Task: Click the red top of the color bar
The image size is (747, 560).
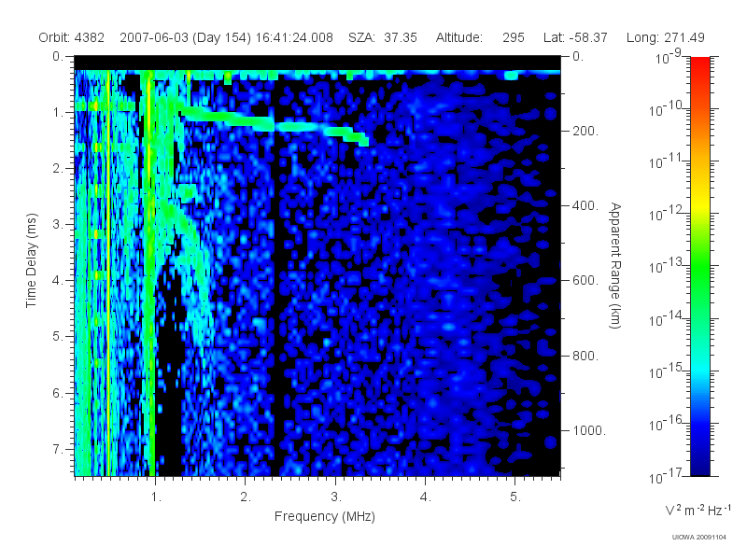Action: click(x=699, y=66)
